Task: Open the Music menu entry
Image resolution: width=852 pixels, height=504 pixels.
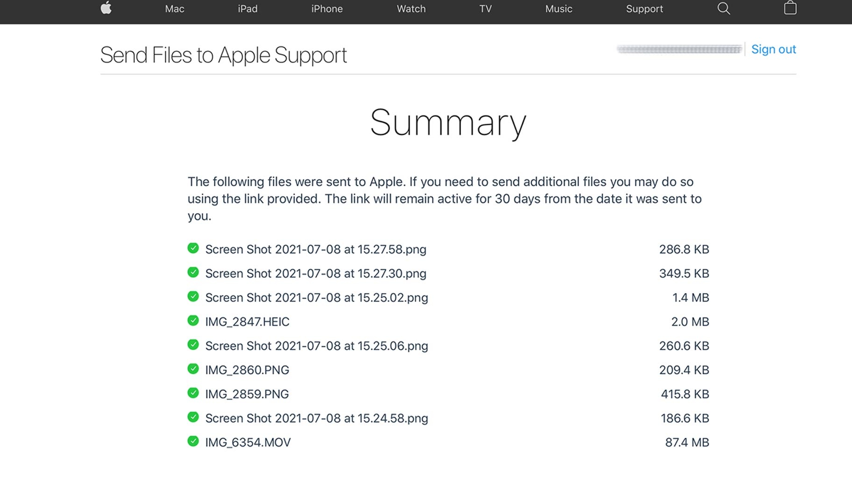Action: pyautogui.click(x=558, y=8)
